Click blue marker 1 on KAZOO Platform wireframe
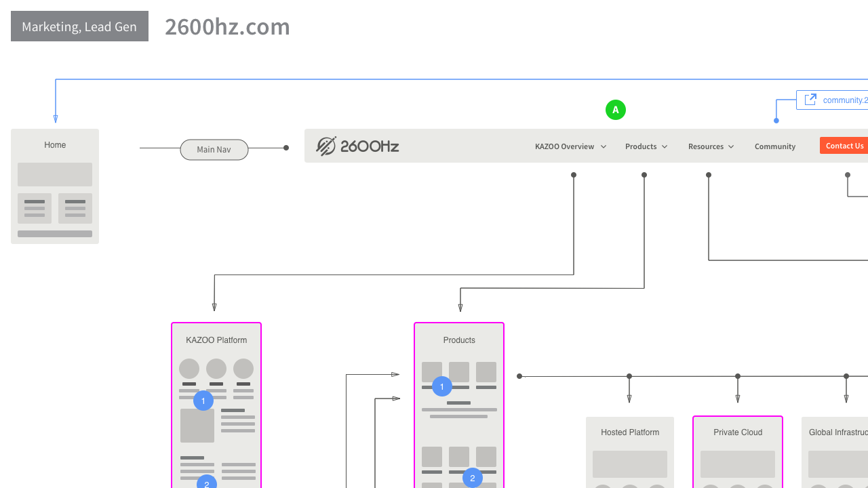This screenshot has height=488, width=868. (x=202, y=401)
